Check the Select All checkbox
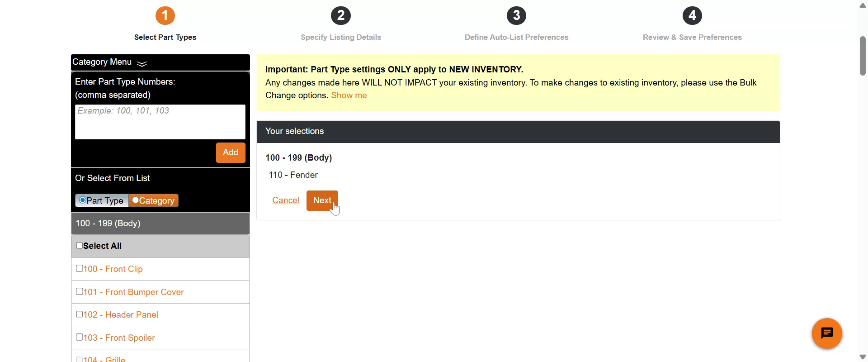The image size is (868, 362). pos(80,245)
